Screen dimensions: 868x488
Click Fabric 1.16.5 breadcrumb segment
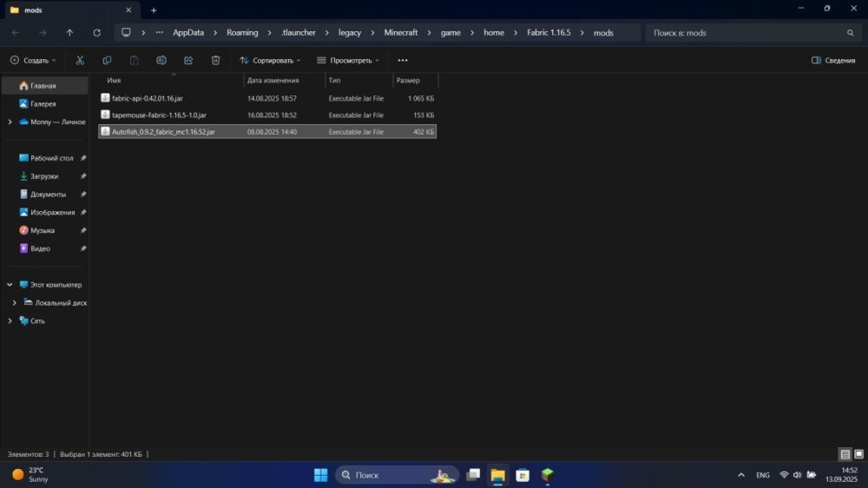tap(549, 33)
